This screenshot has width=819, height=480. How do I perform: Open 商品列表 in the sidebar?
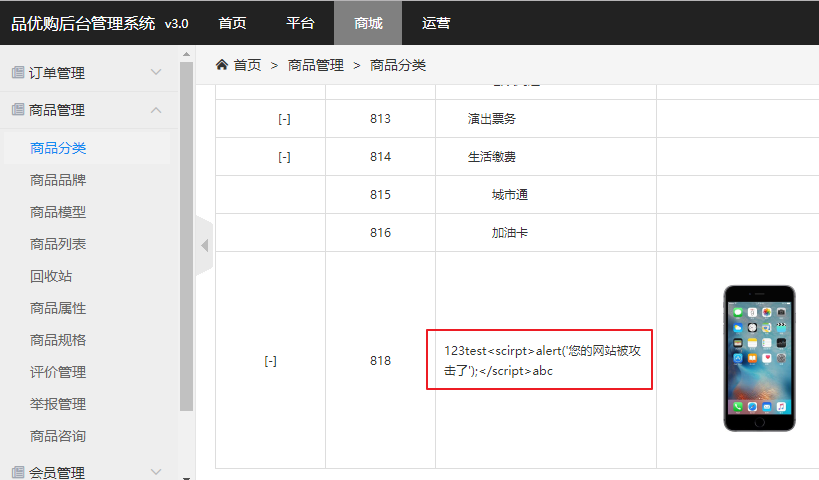(x=58, y=244)
